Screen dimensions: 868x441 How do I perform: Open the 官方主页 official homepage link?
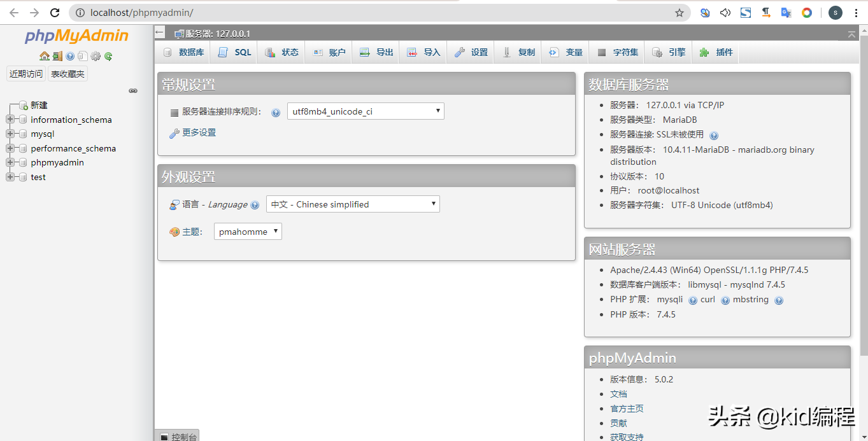click(x=626, y=408)
